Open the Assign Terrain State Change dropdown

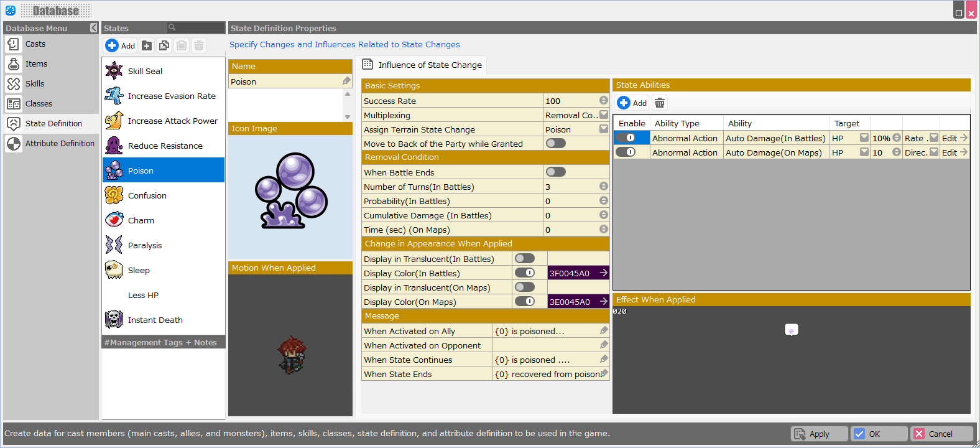coord(603,129)
